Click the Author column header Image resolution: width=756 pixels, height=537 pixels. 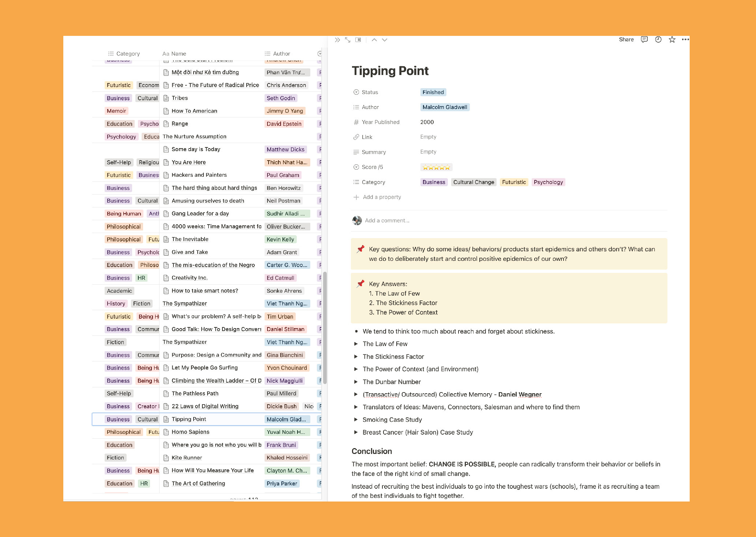[x=277, y=54]
